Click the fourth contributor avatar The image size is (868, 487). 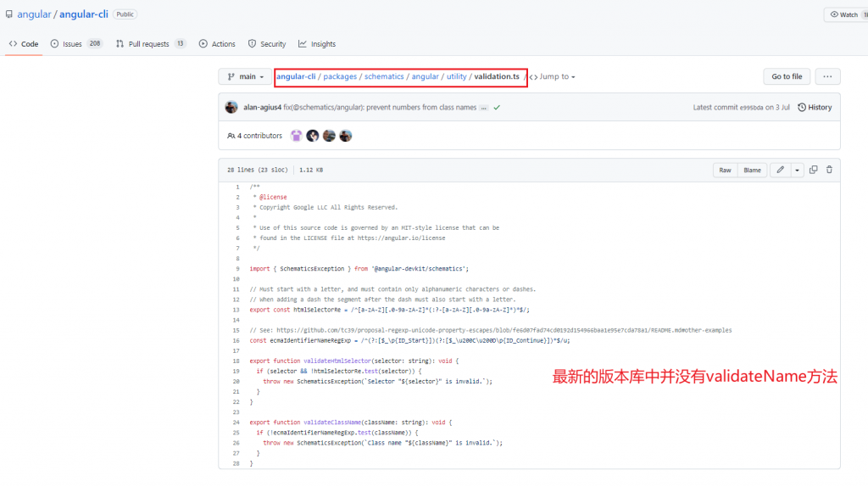(346, 136)
